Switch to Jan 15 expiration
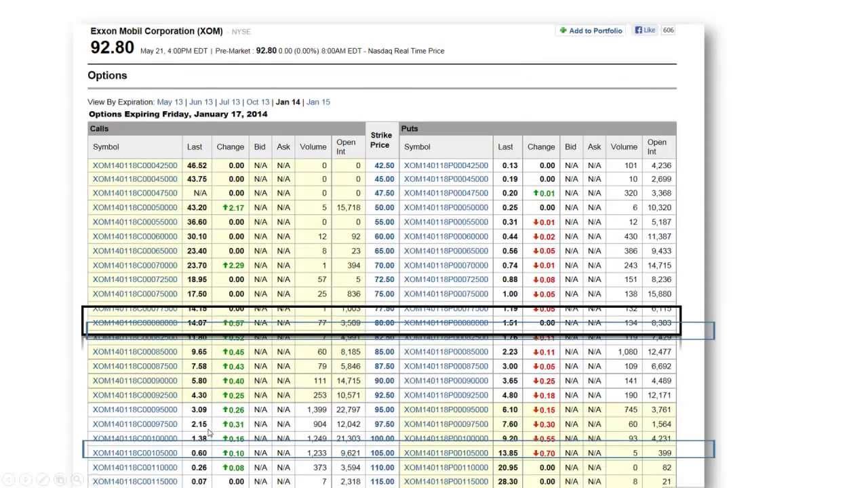The image size is (868, 488). click(x=318, y=102)
